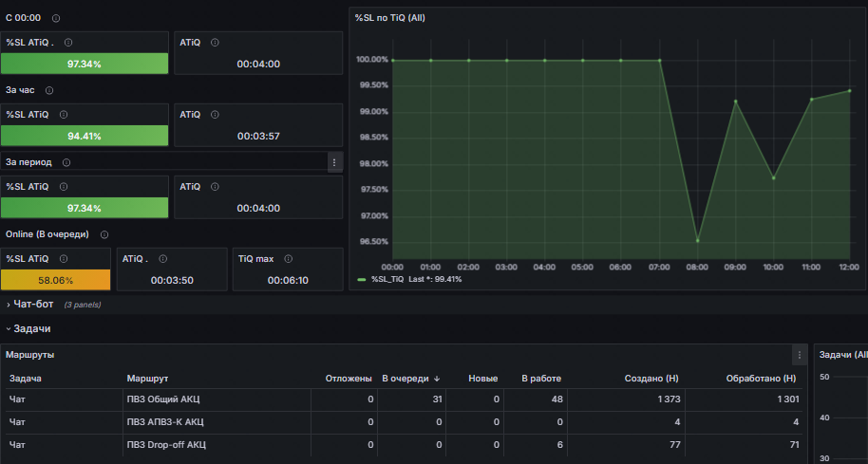Toggle %SL_TiQ series in chart legend
This screenshot has height=464, width=868.
[387, 280]
